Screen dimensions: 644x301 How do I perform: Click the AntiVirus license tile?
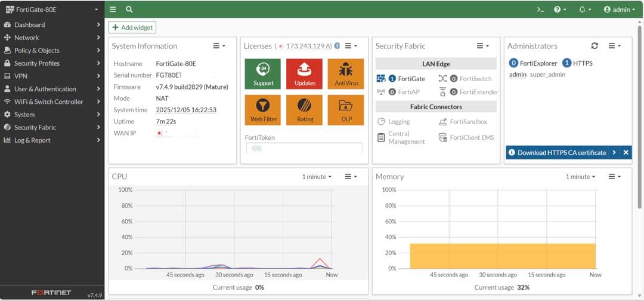pos(346,74)
